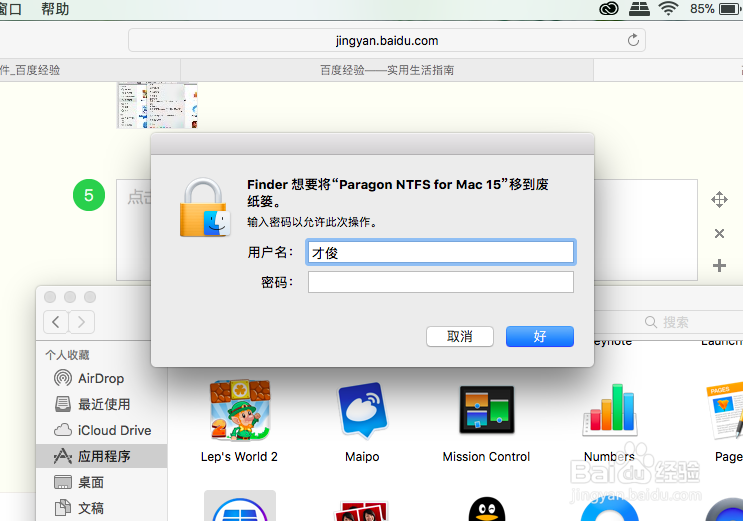Click the lock Finder icon in dialog
743x521 pixels.
(205, 207)
